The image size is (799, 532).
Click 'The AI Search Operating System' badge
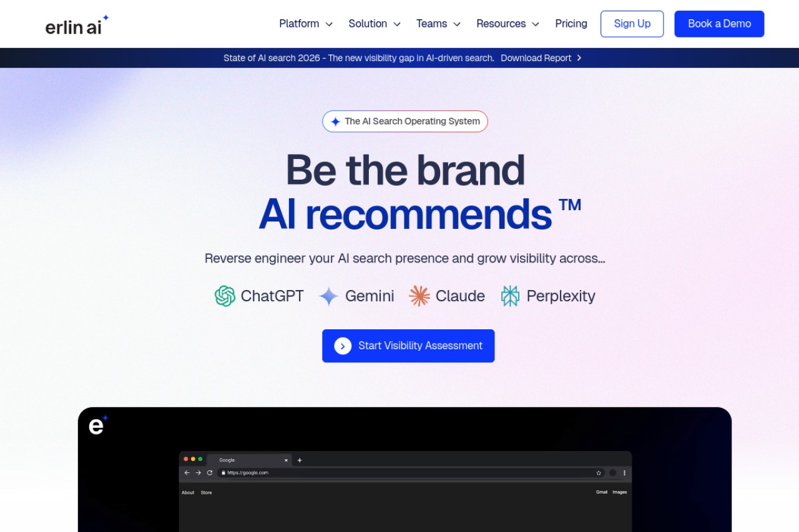(405, 122)
